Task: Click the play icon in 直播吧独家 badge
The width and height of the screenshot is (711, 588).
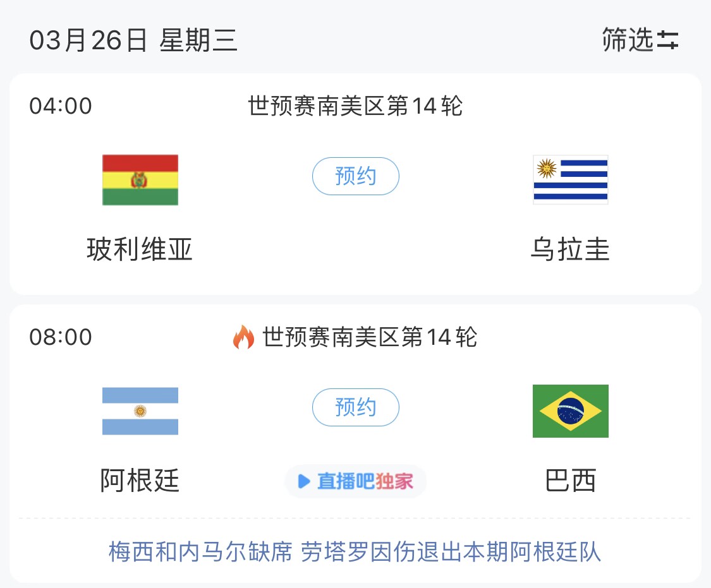Action: 302,481
